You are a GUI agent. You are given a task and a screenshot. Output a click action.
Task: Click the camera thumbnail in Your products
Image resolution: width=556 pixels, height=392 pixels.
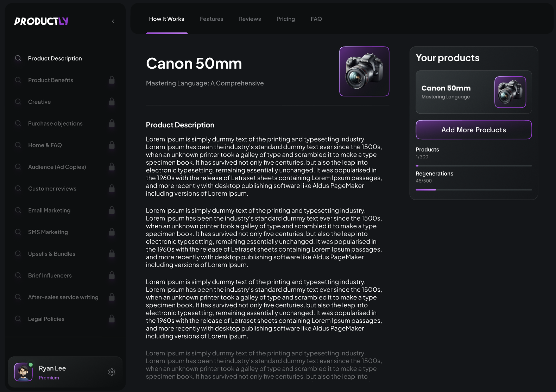(x=510, y=92)
